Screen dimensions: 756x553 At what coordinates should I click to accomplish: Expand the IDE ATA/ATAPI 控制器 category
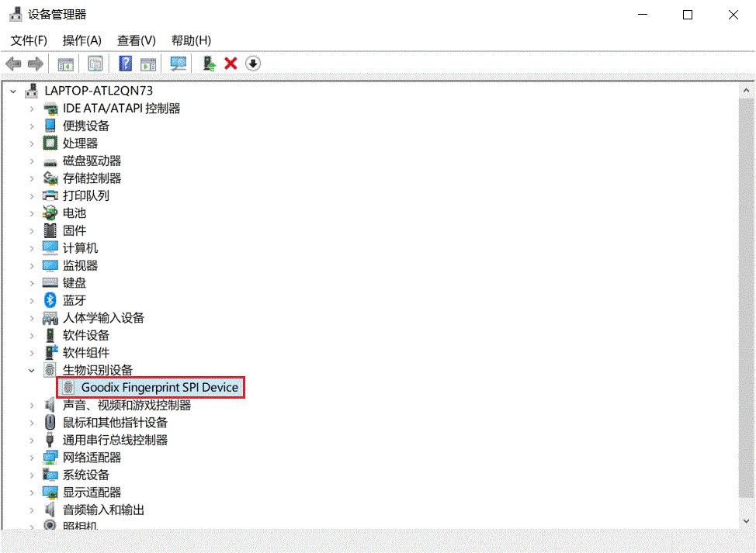click(32, 109)
